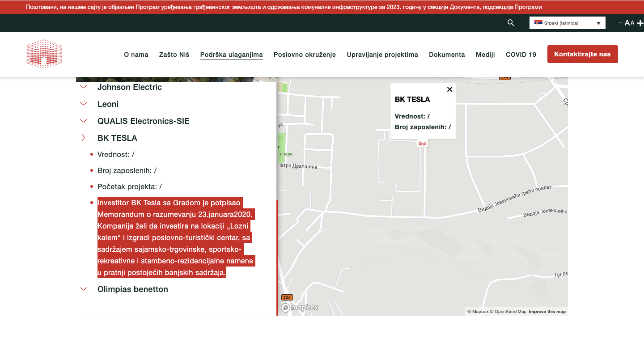
Task: Click the red cube site logo
Action: pos(43,53)
